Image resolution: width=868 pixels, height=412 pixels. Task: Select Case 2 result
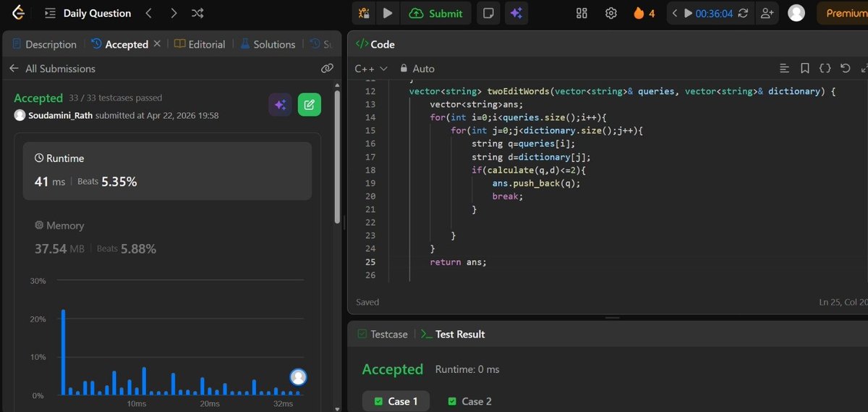(469, 401)
